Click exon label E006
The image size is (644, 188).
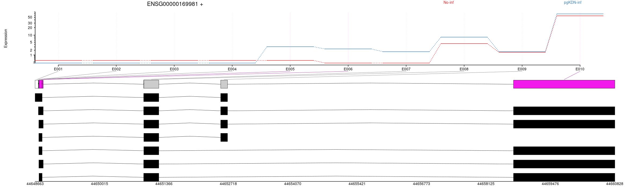(x=348, y=69)
